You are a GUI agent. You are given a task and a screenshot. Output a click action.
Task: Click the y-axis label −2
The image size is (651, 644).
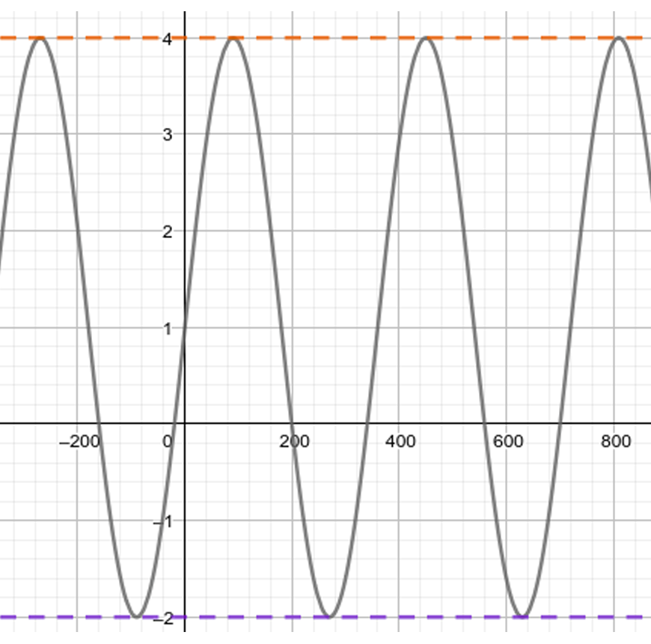click(x=163, y=619)
